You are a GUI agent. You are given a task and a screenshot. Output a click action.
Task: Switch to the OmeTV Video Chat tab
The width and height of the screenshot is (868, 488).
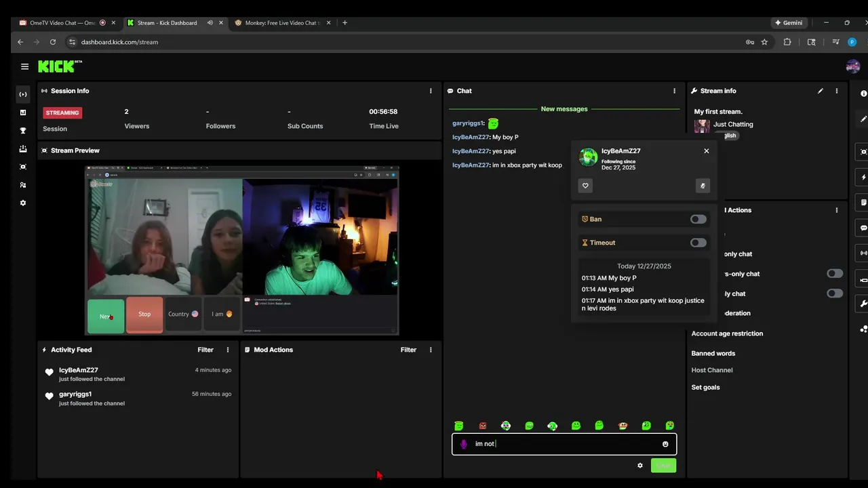coord(66,22)
